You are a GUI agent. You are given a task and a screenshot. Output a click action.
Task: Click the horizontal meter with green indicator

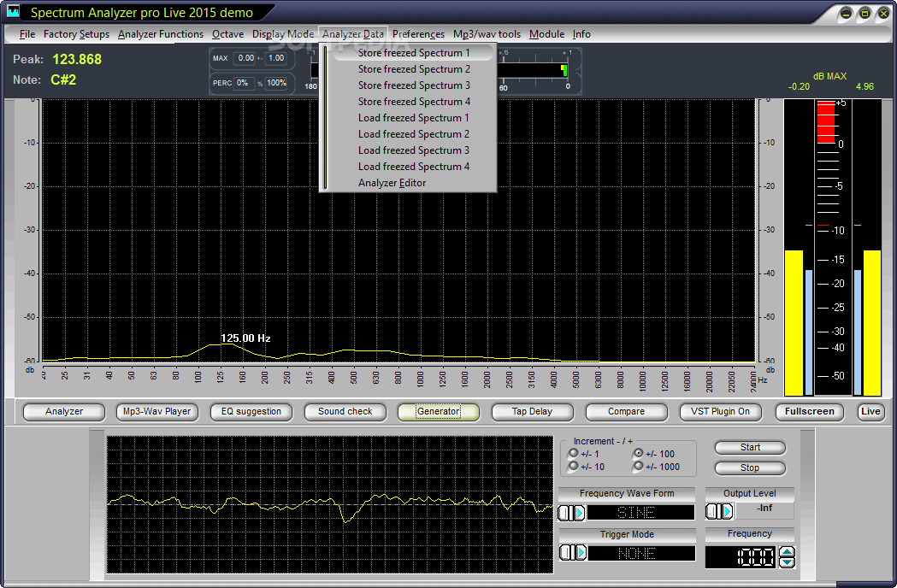532,70
